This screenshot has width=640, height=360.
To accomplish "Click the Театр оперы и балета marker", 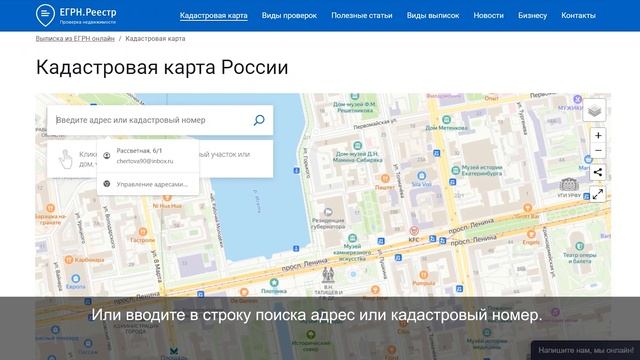I will point(580,246).
